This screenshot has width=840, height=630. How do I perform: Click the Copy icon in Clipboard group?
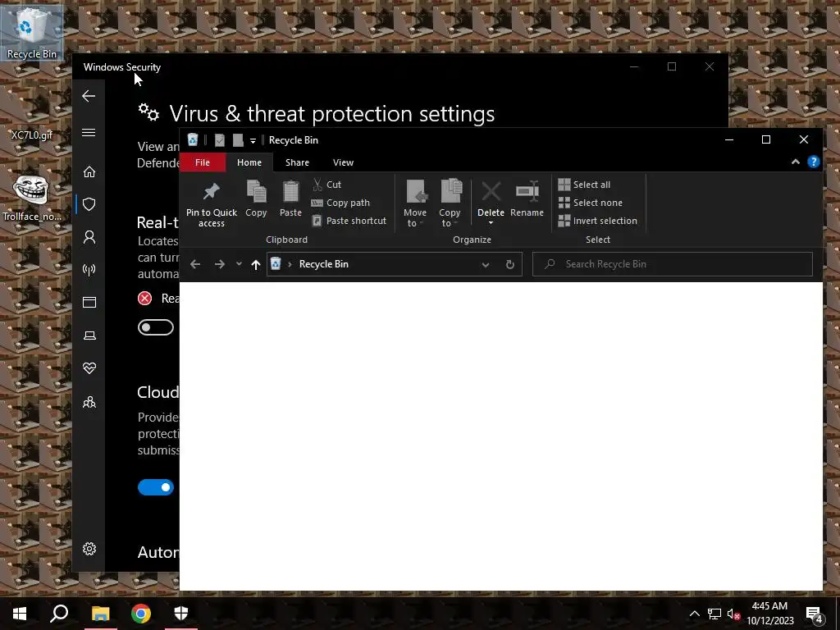pyautogui.click(x=256, y=192)
